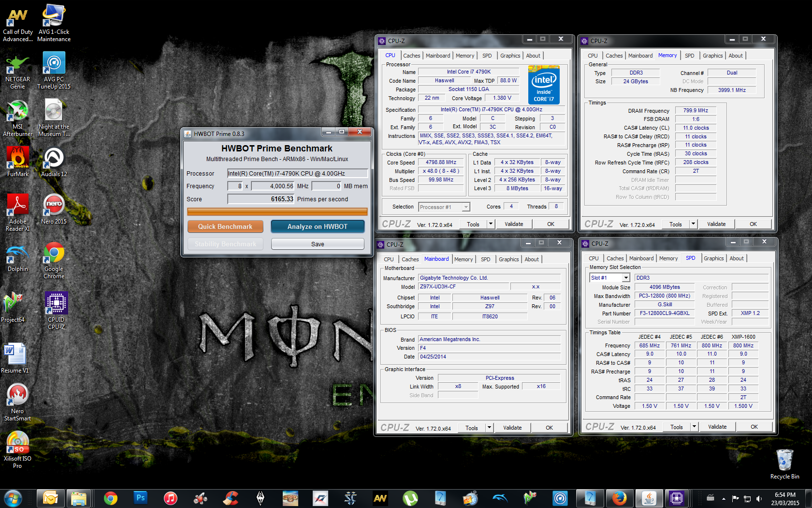
Task: Open AVG 1-Click Maintenance desktop icon
Action: tap(54, 23)
